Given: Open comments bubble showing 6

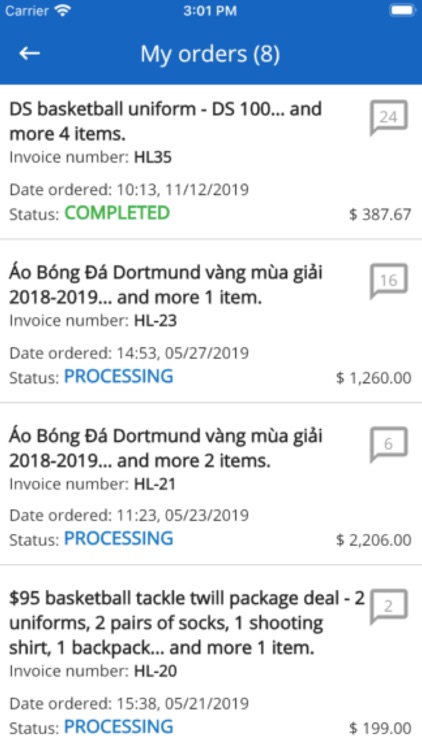Looking at the screenshot, I should tap(389, 444).
